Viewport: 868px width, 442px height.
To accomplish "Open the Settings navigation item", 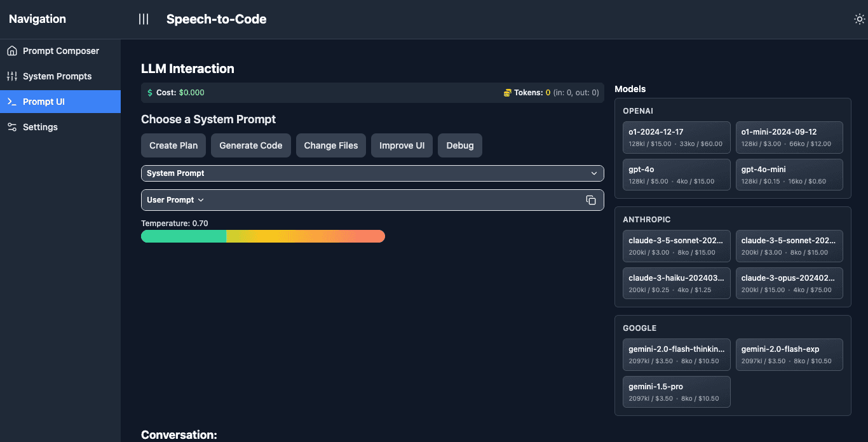I will click(x=40, y=127).
